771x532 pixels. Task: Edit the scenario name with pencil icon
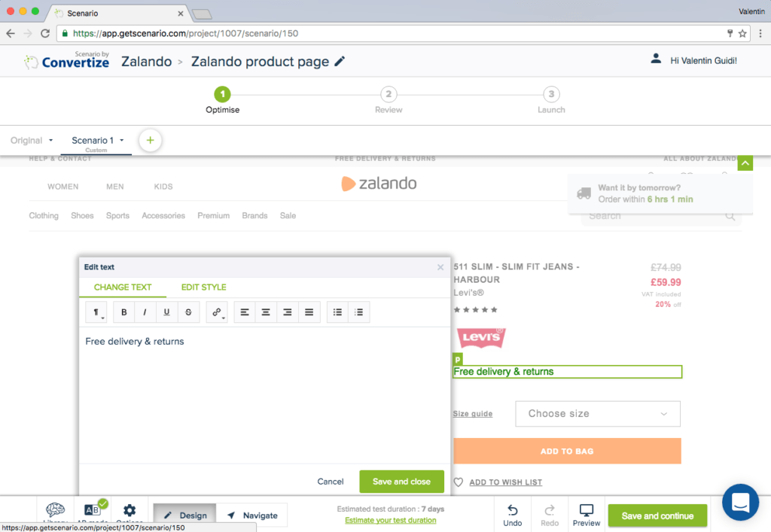340,62
